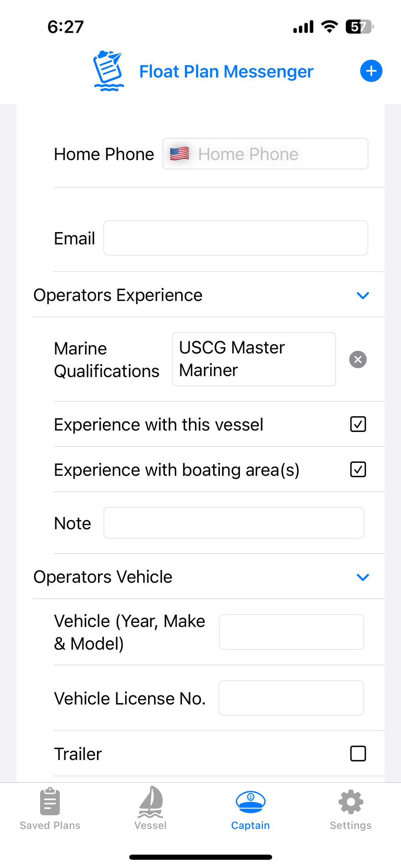Collapse the Operators Vehicle section
This screenshot has height=868, width=401.
(x=362, y=577)
